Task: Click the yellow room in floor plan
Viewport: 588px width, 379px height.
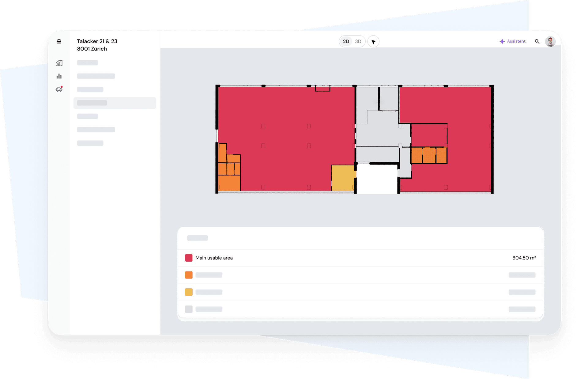Action: [343, 178]
